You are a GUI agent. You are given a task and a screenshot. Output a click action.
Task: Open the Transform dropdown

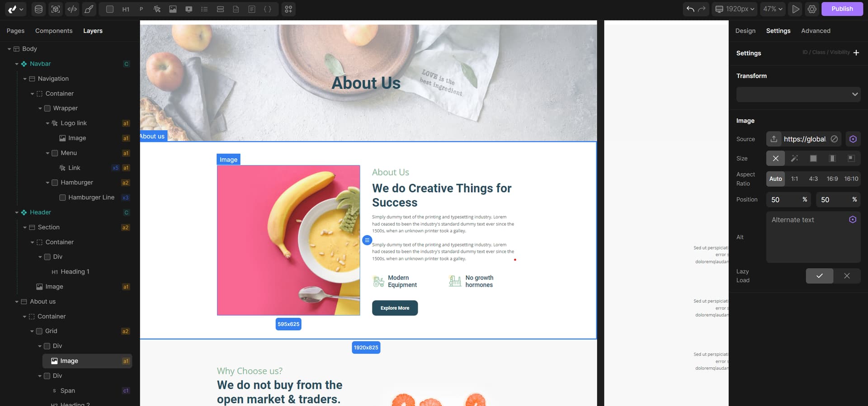(x=798, y=94)
